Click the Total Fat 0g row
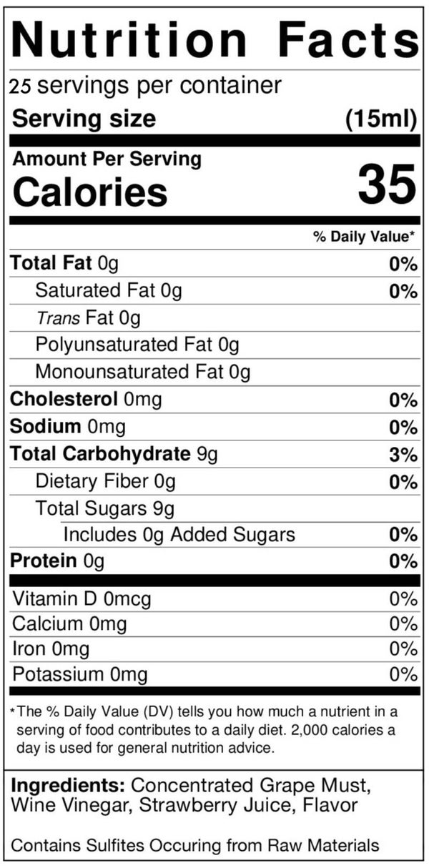 64,264
